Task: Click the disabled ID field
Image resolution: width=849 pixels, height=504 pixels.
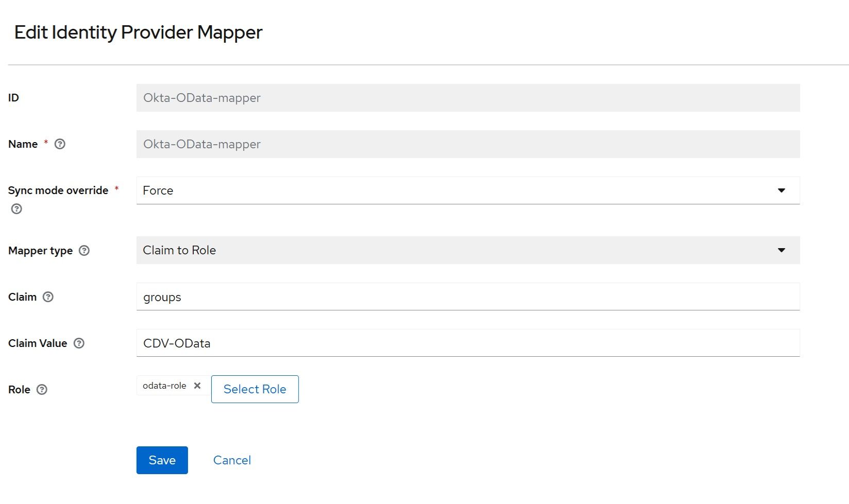Action: [467, 98]
